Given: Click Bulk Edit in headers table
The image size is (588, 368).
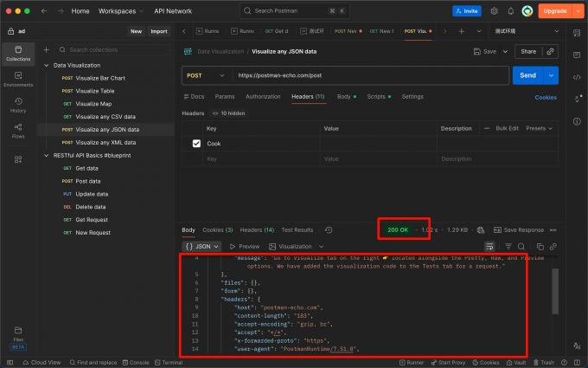Looking at the screenshot, I should point(507,128).
